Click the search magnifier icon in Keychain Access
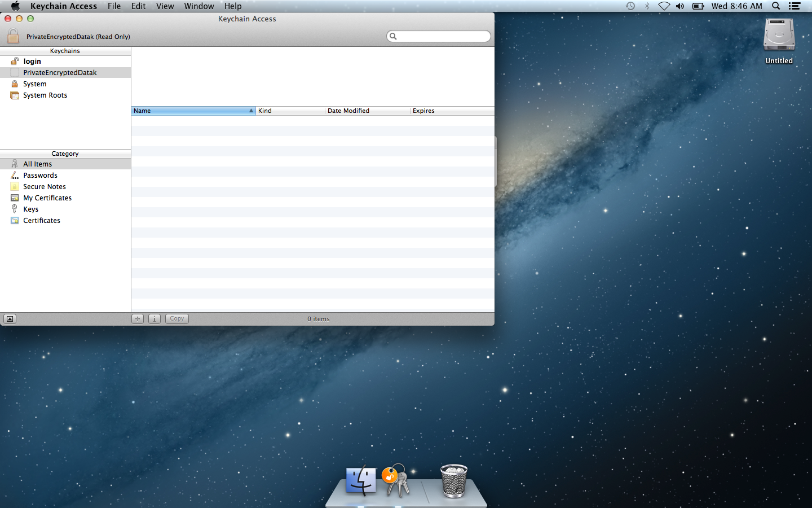The image size is (812, 508). (x=394, y=36)
